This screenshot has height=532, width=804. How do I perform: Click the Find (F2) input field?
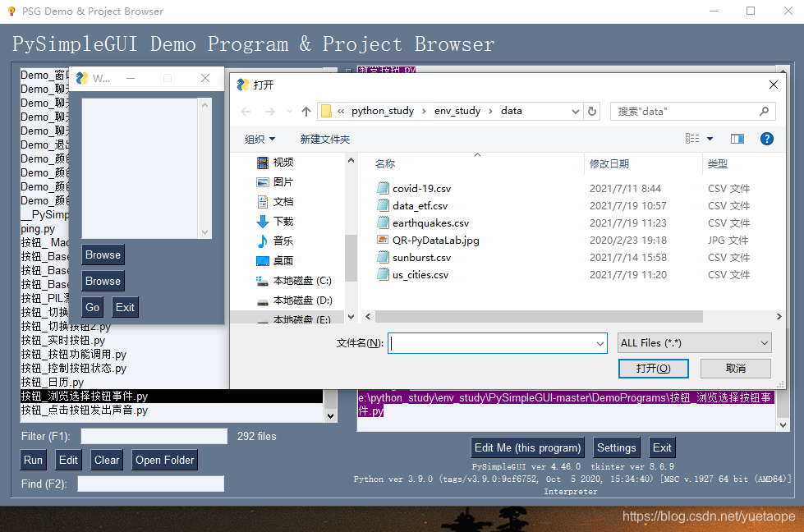coord(151,484)
